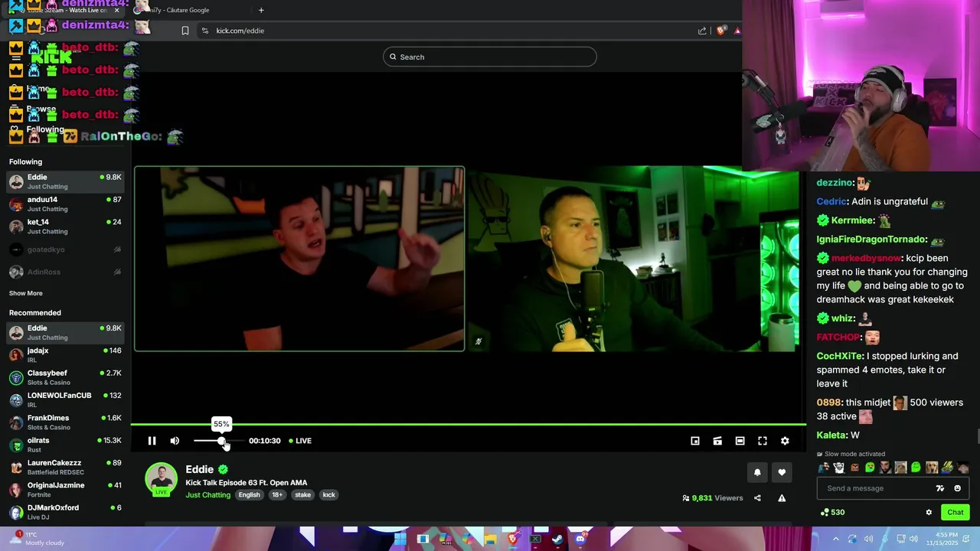The height and width of the screenshot is (551, 980).
Task: Open Brave Shields lion icon
Action: point(720,31)
